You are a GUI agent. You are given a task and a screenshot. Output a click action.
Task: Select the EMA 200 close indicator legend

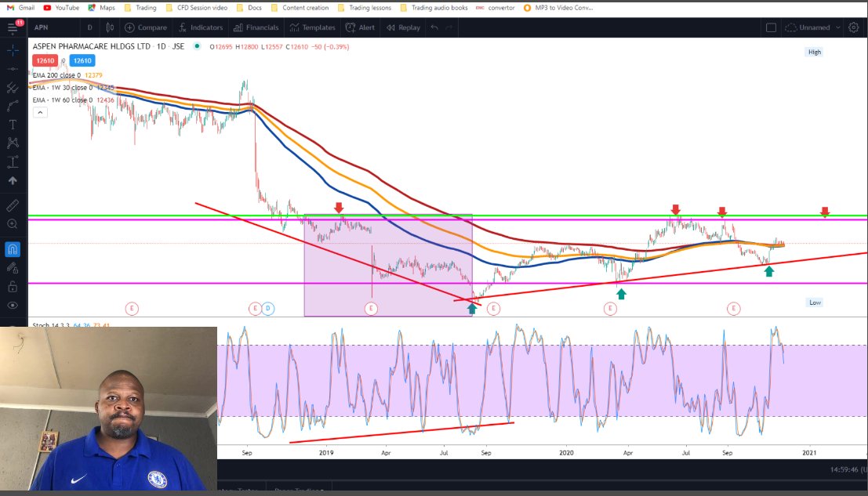click(67, 75)
